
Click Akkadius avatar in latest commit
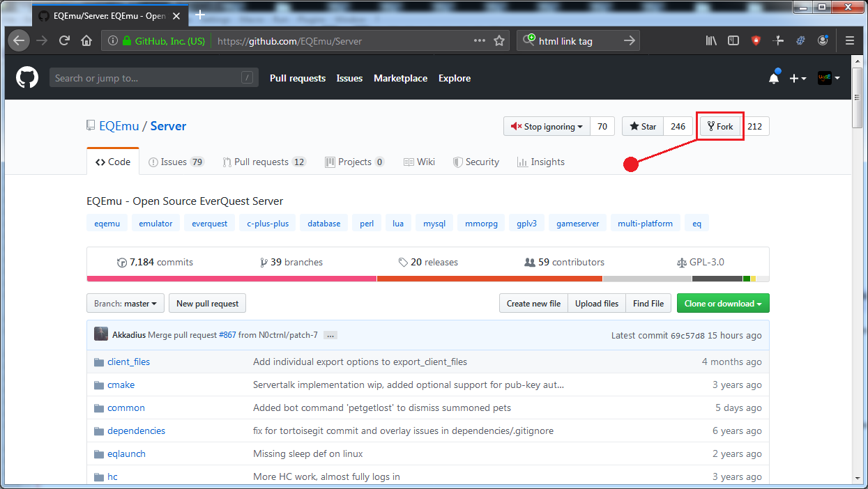point(101,334)
